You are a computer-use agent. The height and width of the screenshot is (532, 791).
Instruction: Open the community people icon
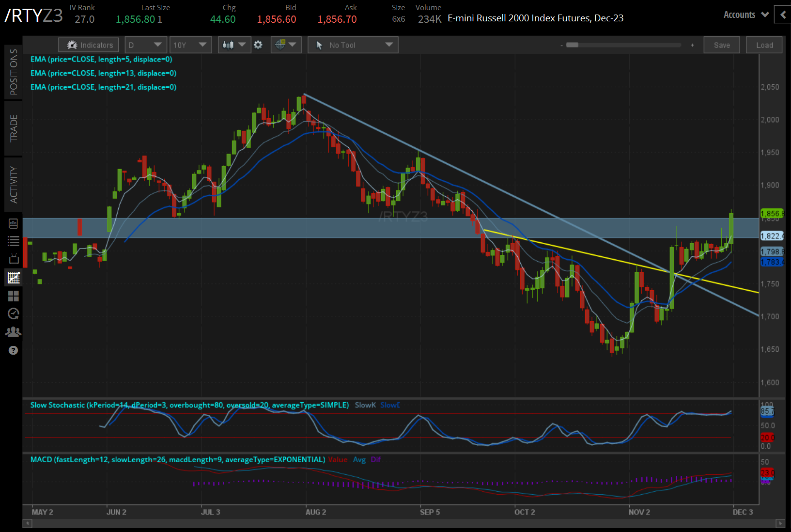pyautogui.click(x=13, y=332)
